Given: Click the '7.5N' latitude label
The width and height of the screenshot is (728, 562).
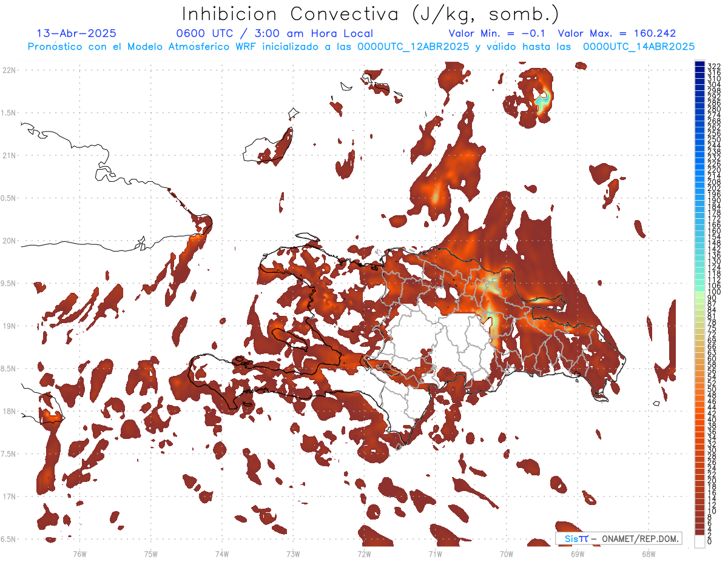Looking at the screenshot, I should [x=9, y=454].
